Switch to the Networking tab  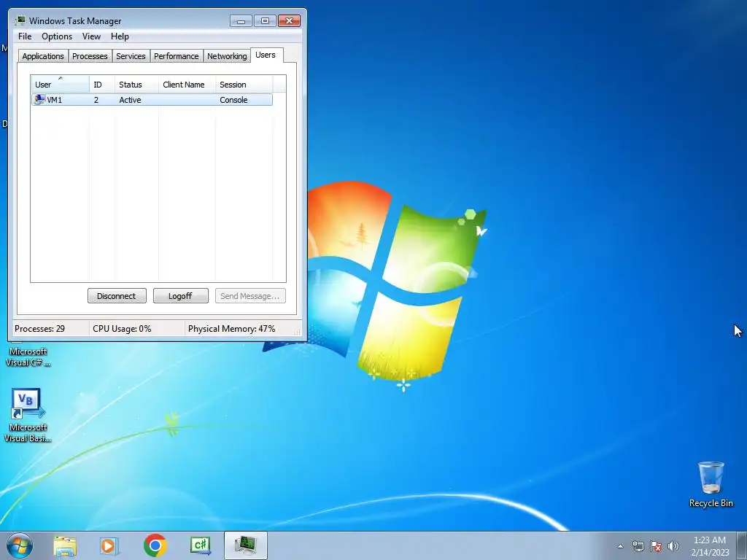point(227,56)
